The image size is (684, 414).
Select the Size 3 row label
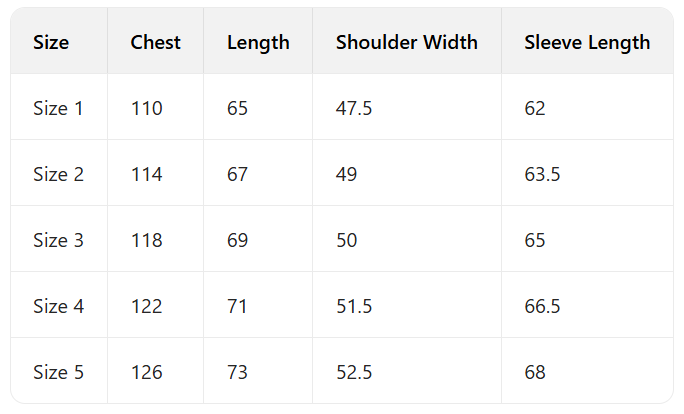coord(58,240)
